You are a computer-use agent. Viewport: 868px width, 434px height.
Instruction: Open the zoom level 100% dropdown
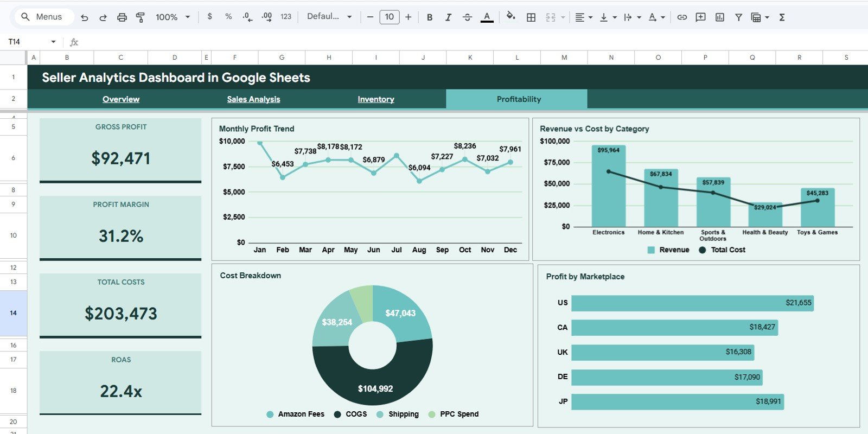[173, 17]
